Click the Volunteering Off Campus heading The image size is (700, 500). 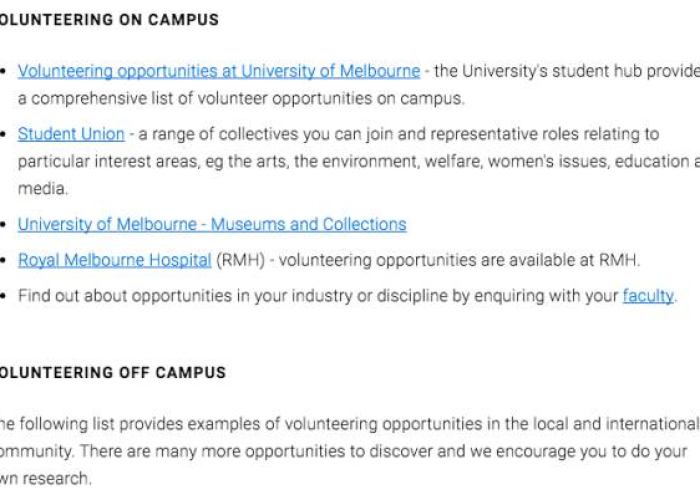pyautogui.click(x=112, y=373)
